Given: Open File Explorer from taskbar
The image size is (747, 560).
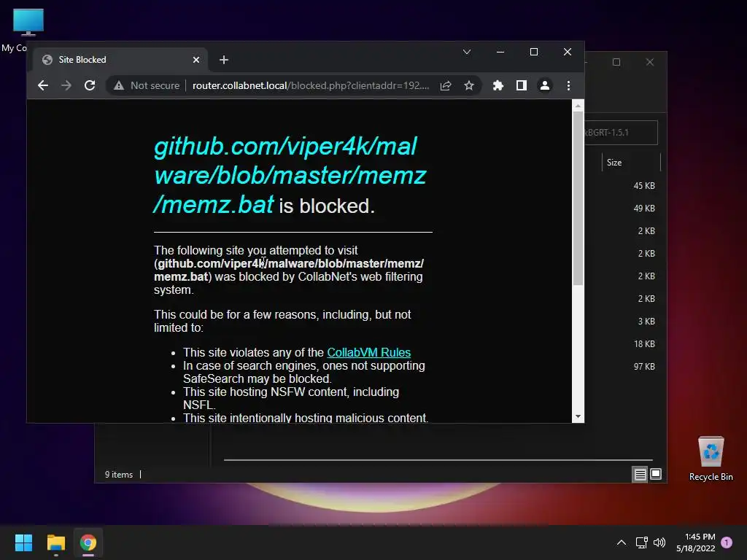Looking at the screenshot, I should [x=55, y=542].
